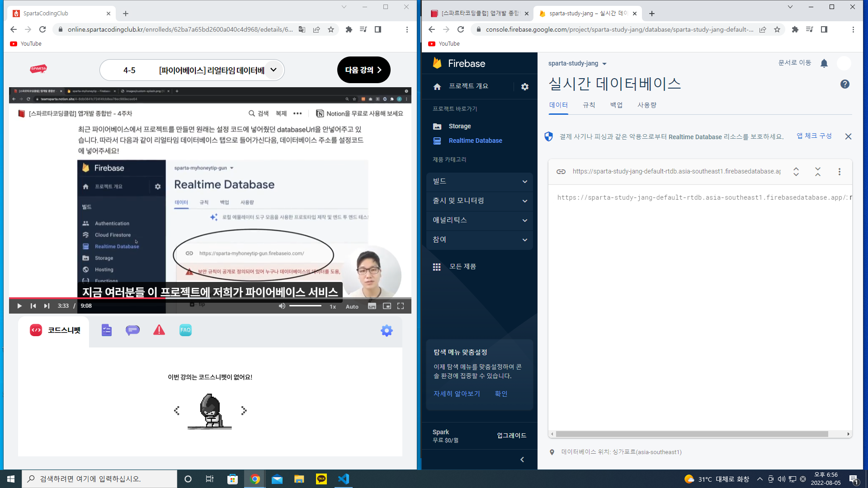Copy database URL link icon
Image resolution: width=868 pixels, height=488 pixels.
pyautogui.click(x=561, y=172)
